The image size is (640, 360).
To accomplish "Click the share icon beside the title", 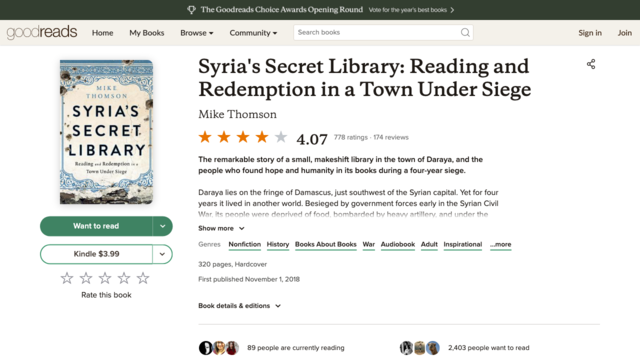I will [x=591, y=64].
